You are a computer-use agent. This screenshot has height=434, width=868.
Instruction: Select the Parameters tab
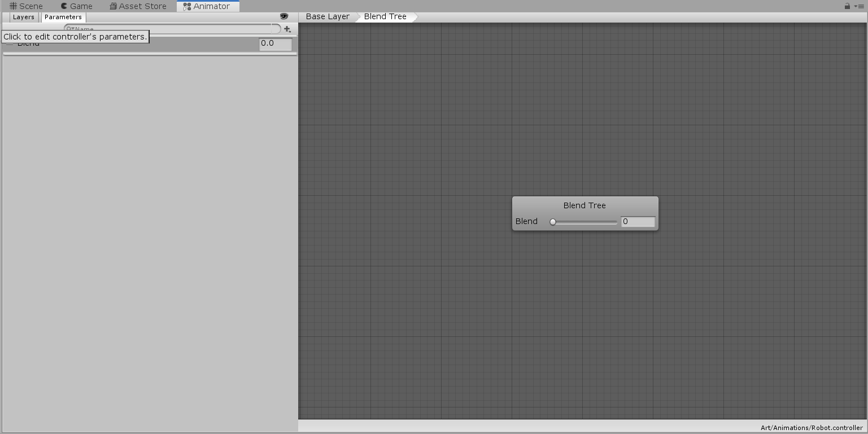tap(63, 17)
